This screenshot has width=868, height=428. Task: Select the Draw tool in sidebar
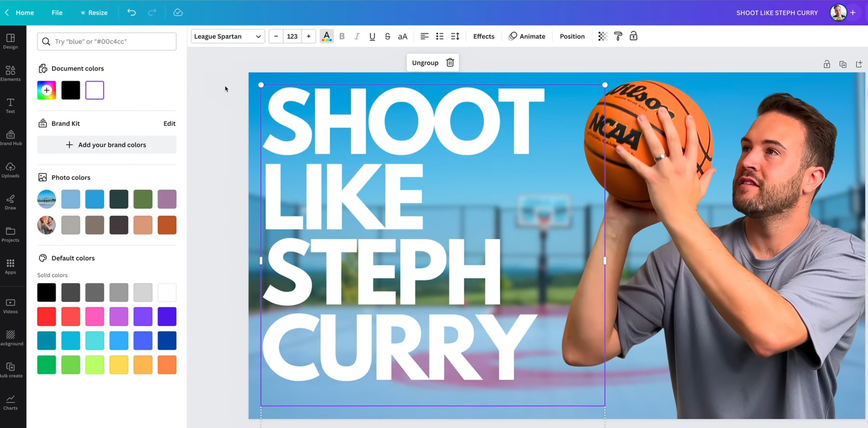tap(10, 202)
